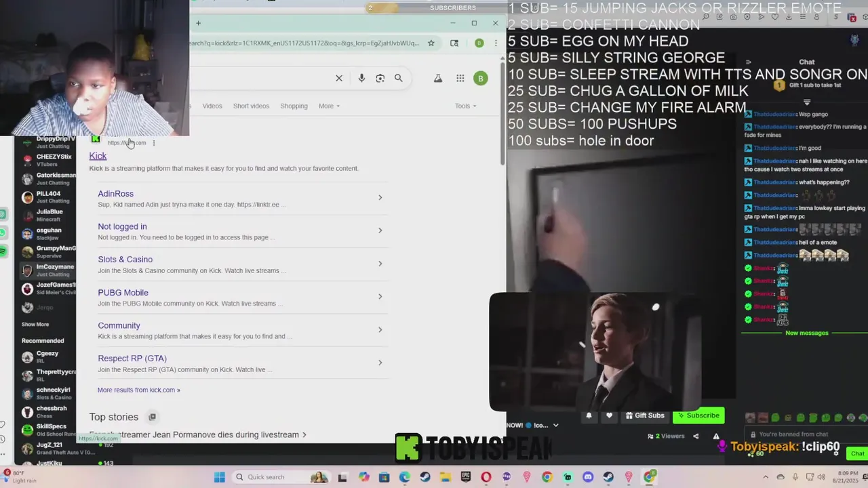Open new browser tab with plus
Image resolution: width=868 pixels, height=488 pixels.
pyautogui.click(x=198, y=23)
